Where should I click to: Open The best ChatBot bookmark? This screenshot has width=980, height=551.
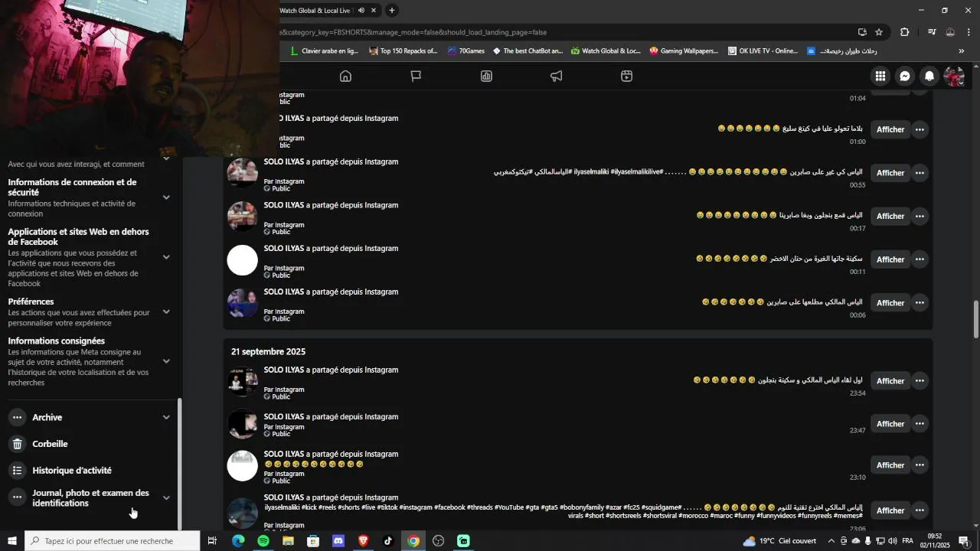[528, 51]
